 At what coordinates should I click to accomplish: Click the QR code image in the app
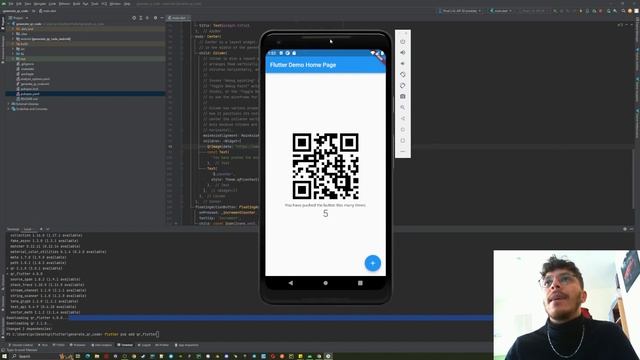coord(325,166)
